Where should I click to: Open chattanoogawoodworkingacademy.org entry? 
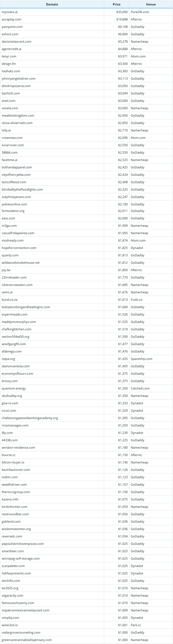click(30, 418)
